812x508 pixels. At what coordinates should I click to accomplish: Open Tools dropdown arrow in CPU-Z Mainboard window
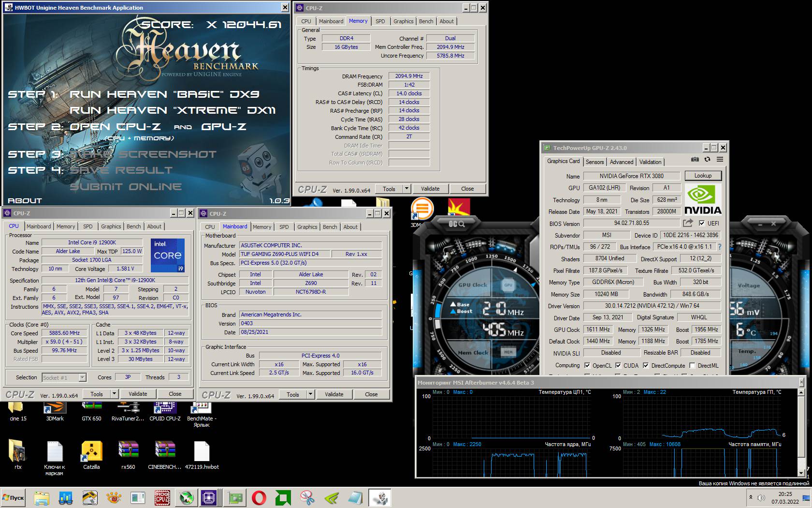click(311, 394)
